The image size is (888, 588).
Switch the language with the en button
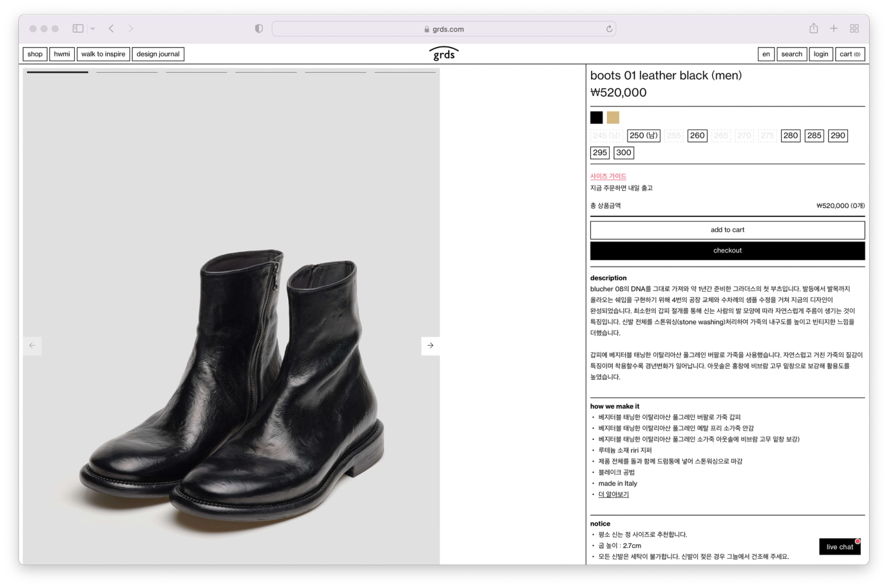[766, 54]
